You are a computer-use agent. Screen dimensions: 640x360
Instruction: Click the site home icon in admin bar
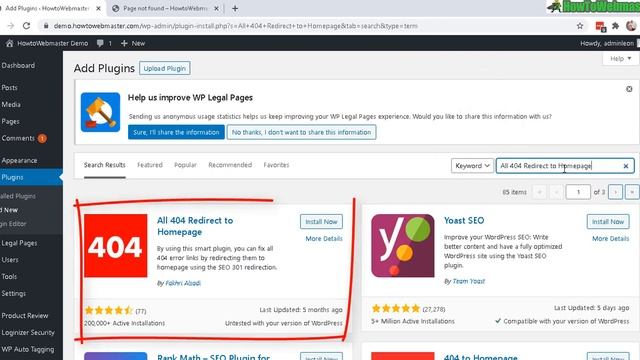(x=9, y=43)
